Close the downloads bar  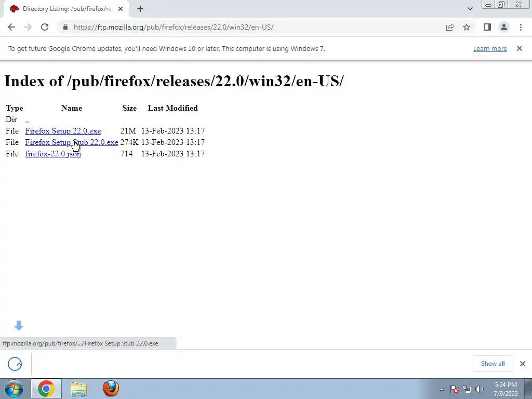[523, 364]
